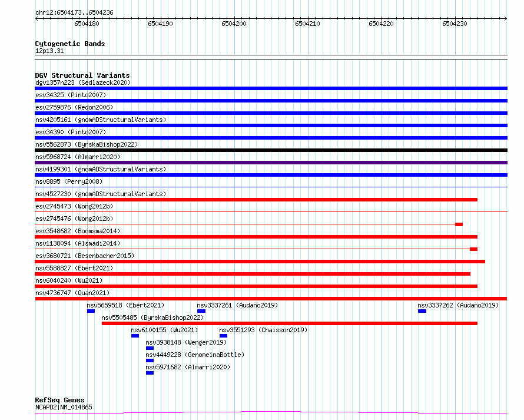Select the esv34325 (Pinto2007) variant label
The image size is (524, 420).
tap(71, 95)
